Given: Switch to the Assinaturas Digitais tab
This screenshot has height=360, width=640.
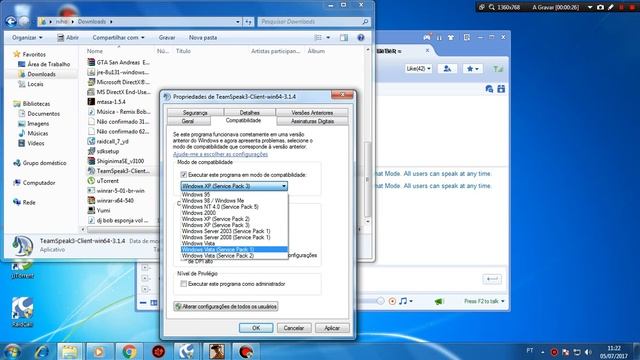Looking at the screenshot, I should tap(312, 121).
